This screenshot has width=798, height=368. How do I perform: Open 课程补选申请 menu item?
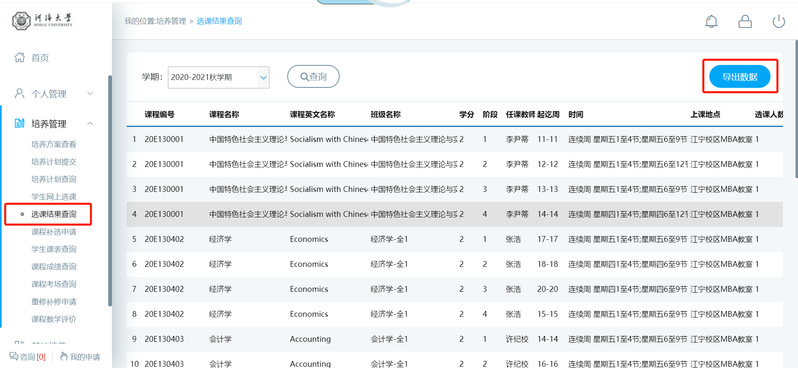click(53, 232)
